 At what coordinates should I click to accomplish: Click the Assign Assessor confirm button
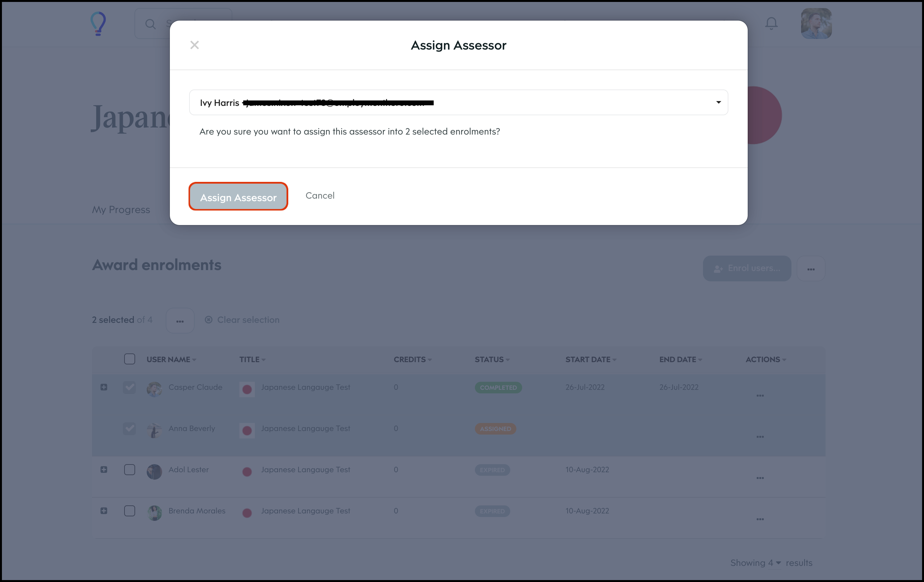tap(238, 197)
